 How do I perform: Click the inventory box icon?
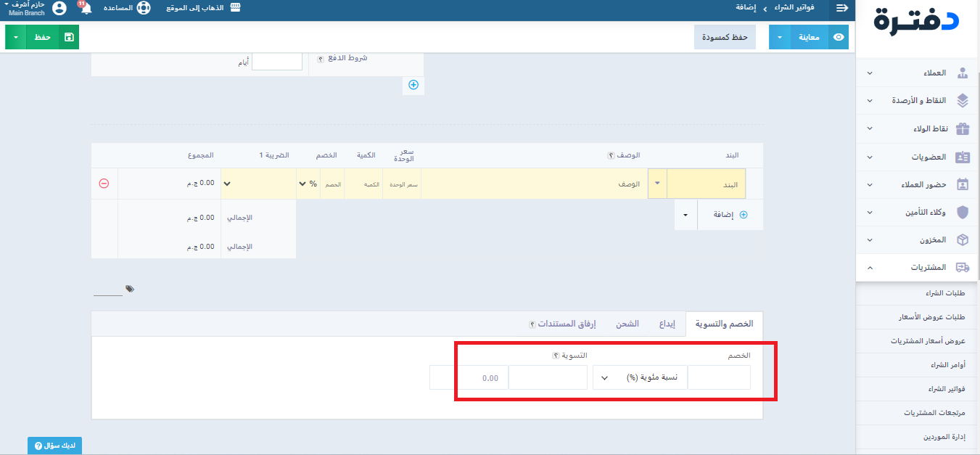[x=963, y=239]
